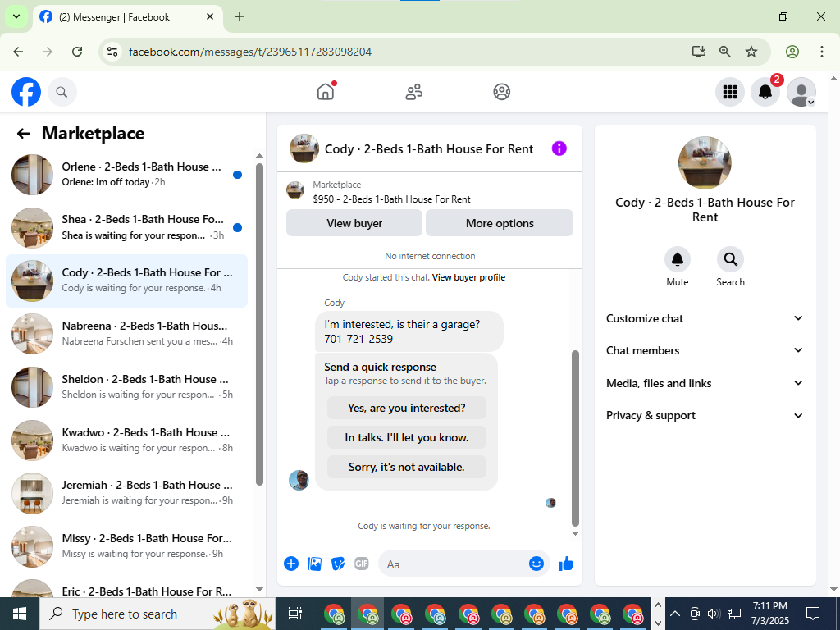The image size is (840, 630).
Task: Click the listing thumbnail beside $950 Marketplace
Action: pyautogui.click(x=295, y=189)
